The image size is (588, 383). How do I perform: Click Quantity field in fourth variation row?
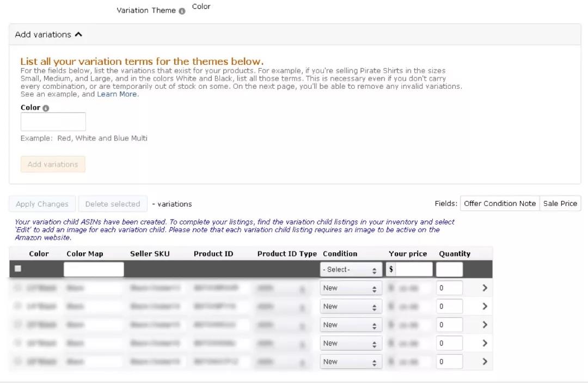pos(449,343)
